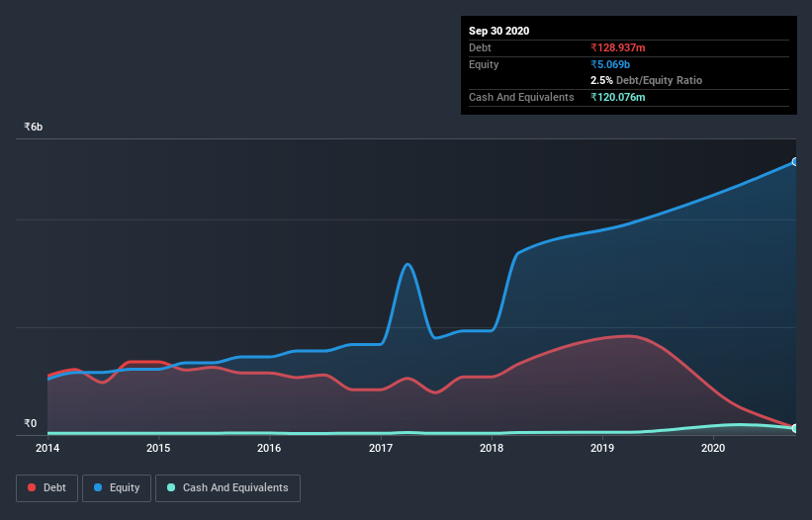Click the 2014 x-axis label
812x520 pixels.
tap(47, 448)
